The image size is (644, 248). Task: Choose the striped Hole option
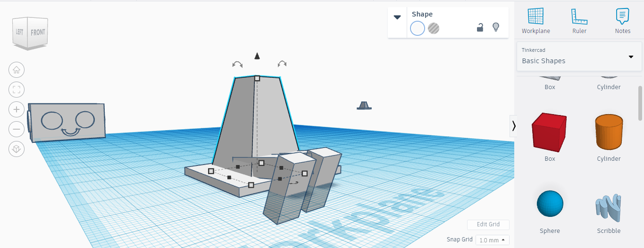click(434, 28)
